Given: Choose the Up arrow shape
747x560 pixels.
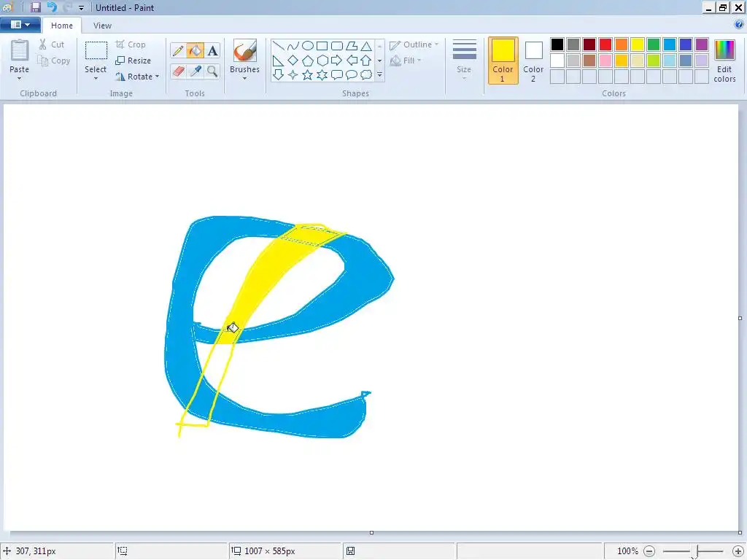Looking at the screenshot, I should pyautogui.click(x=366, y=61).
